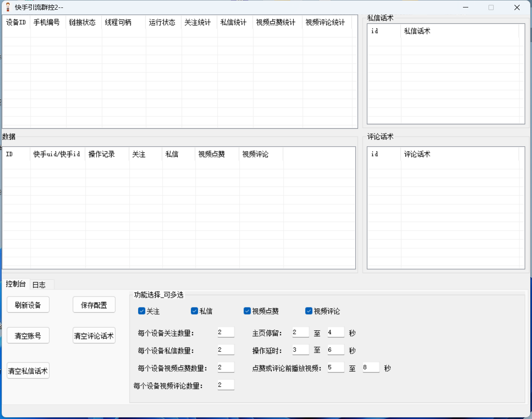532x419 pixels.
Task: Click the 清空评论话术 button
Action: 94,335
